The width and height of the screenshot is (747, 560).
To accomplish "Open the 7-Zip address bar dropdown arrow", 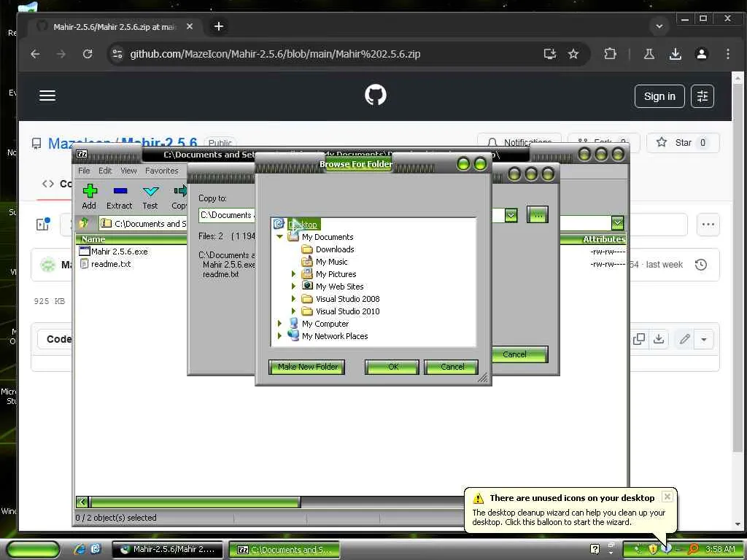I will pos(617,223).
